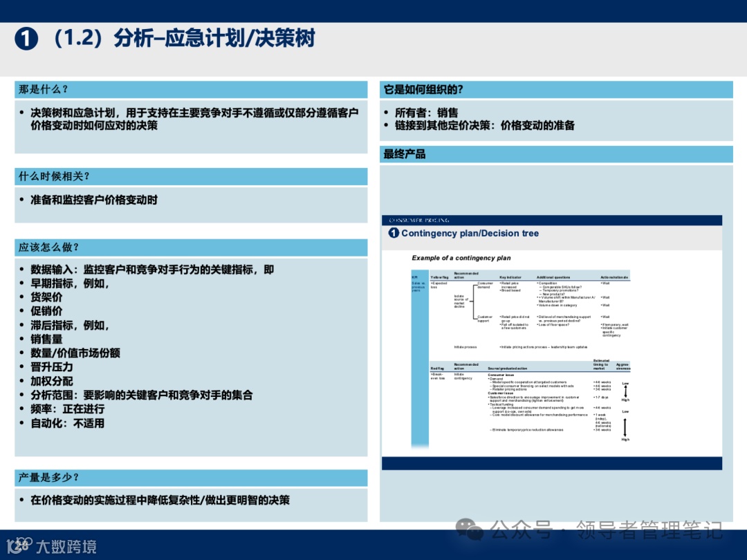The height and width of the screenshot is (560, 747).
Task: Click the 什么时候相关？ section header
Action: pos(191,177)
